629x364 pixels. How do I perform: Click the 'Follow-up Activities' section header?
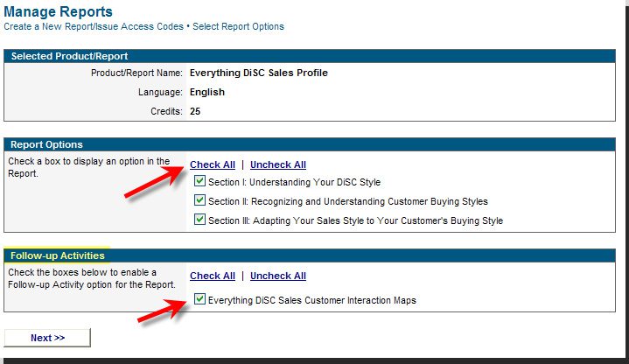click(x=310, y=255)
